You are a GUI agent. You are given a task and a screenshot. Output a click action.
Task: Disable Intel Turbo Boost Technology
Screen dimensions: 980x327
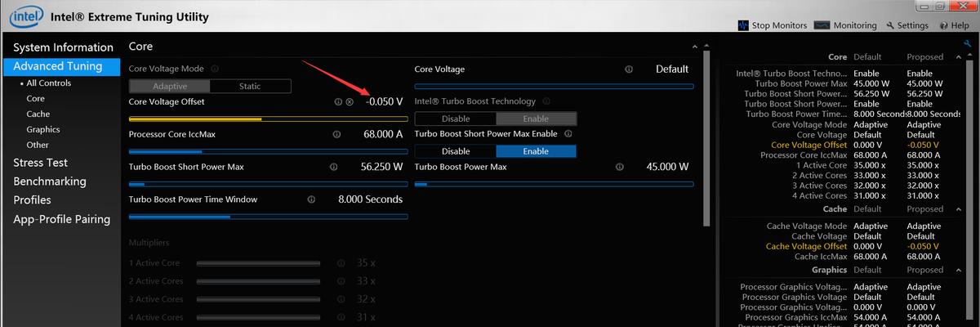click(x=456, y=119)
